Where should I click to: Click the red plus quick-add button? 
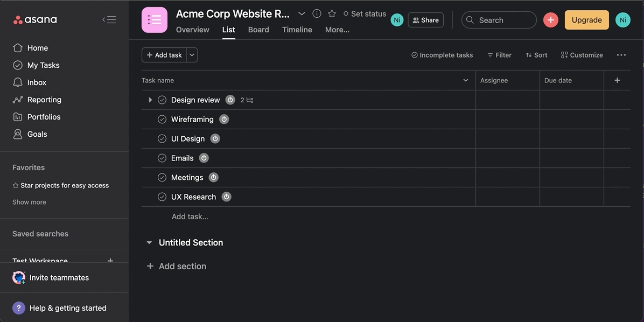[x=550, y=20]
